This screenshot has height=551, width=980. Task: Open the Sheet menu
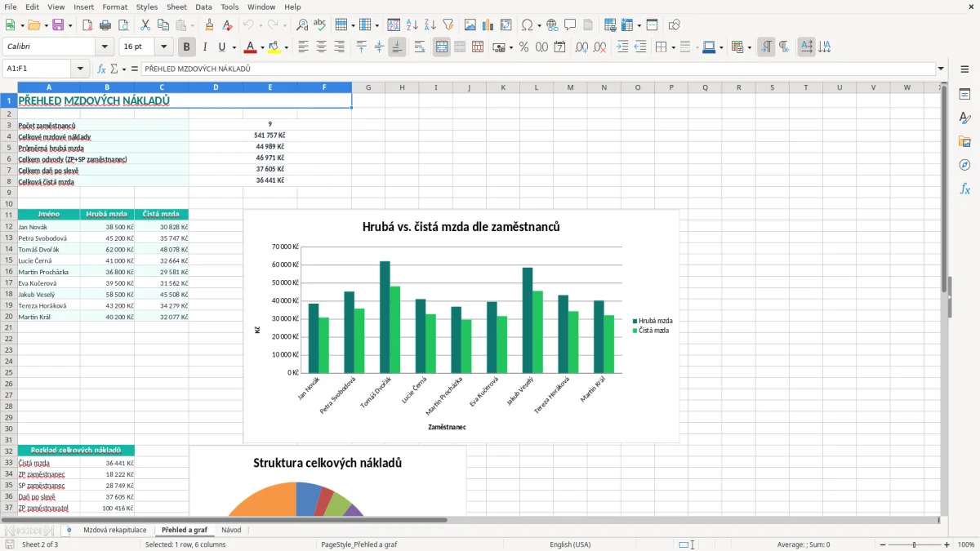pyautogui.click(x=176, y=7)
